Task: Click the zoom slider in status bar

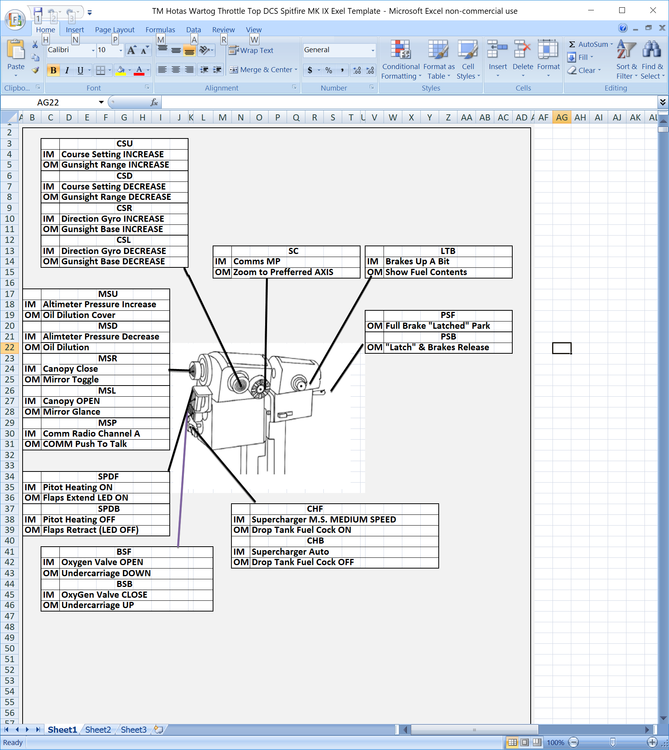Action: [x=613, y=743]
